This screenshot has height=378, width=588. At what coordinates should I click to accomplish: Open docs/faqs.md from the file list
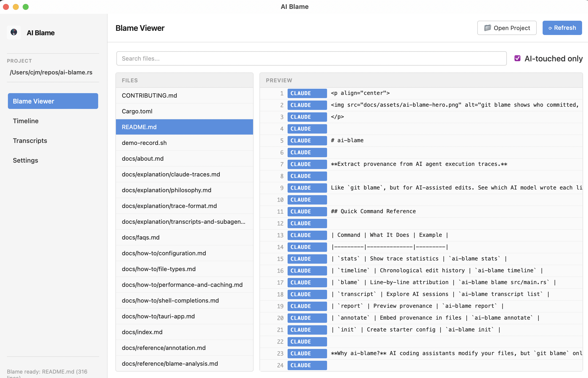coord(141,237)
